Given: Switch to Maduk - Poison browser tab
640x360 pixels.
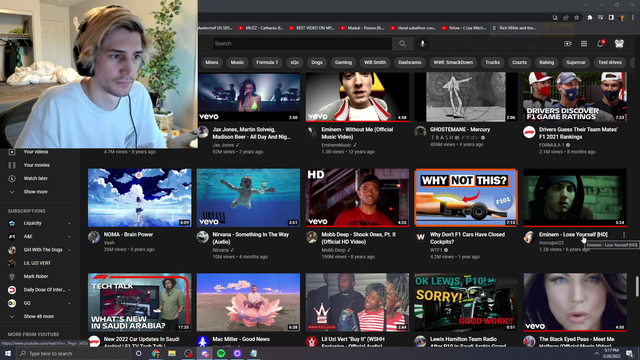Looking at the screenshot, I should [363, 28].
